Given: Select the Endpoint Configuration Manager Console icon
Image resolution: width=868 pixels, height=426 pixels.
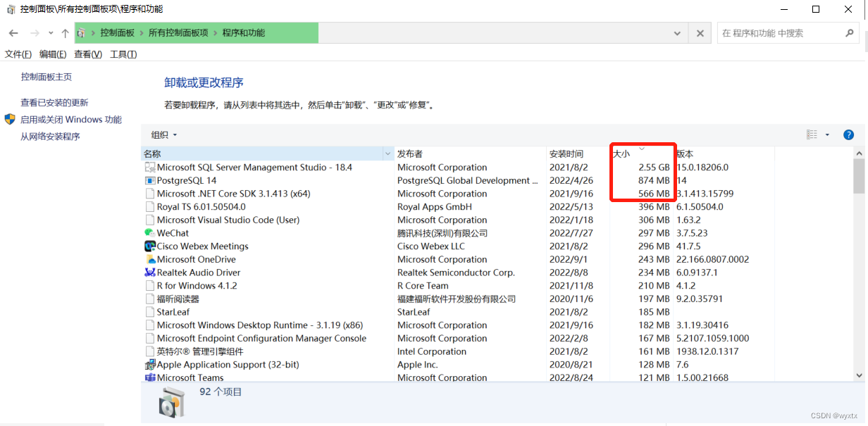Looking at the screenshot, I should 149,339.
